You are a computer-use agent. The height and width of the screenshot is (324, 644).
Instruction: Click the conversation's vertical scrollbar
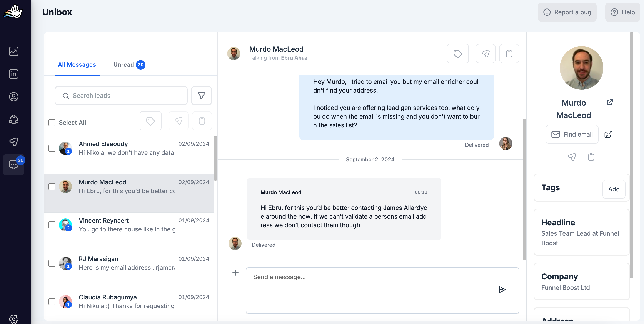524,189
